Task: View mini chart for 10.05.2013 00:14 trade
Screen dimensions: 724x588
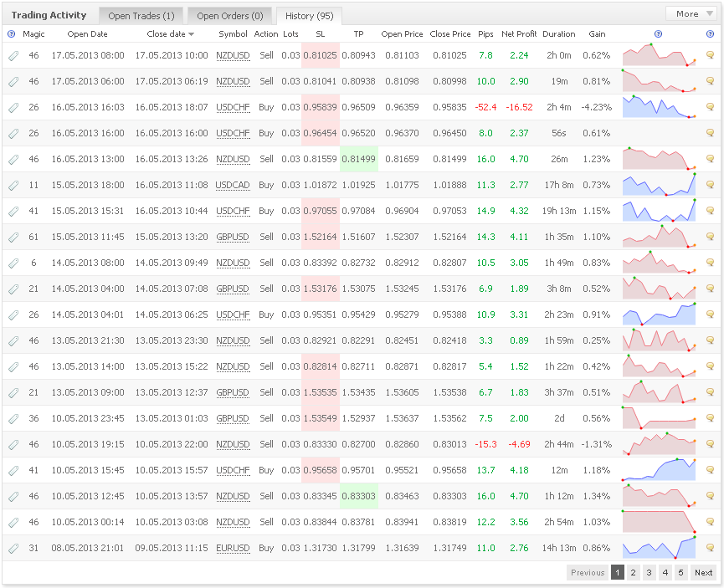Action: [x=659, y=522]
